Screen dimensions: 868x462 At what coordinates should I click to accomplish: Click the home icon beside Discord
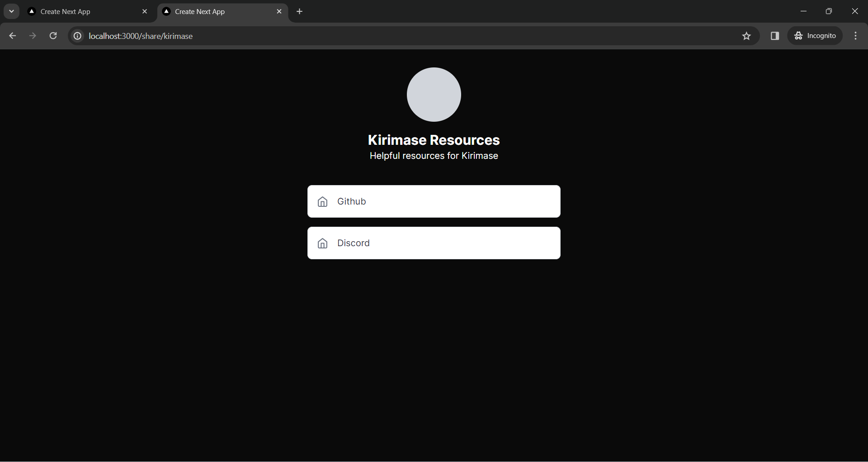tap(322, 243)
